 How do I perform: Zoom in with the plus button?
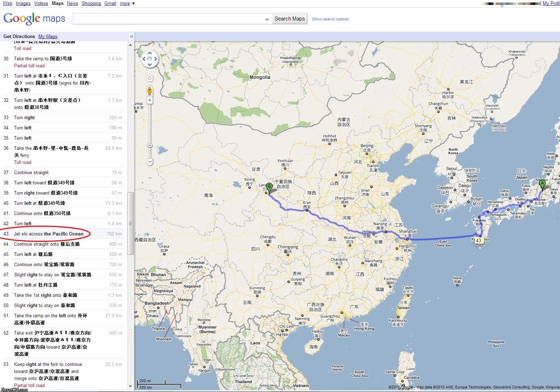coord(150,100)
